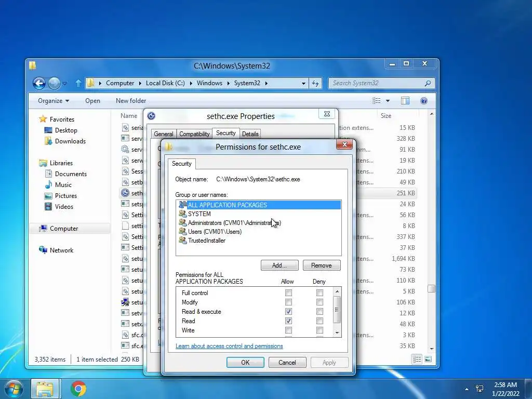Viewport: 532px width, 399px height.
Task: Refresh the System32 folder view
Action: coord(315,83)
